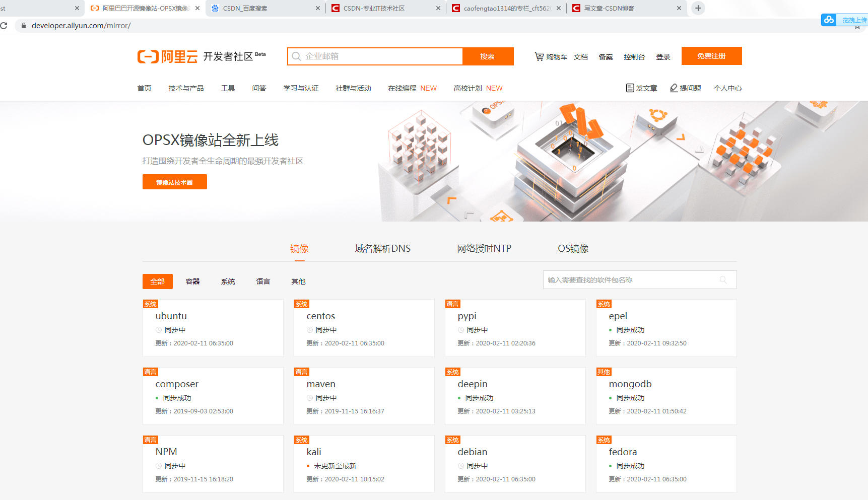
Task: Select the 镜像 tab
Action: pyautogui.click(x=299, y=249)
